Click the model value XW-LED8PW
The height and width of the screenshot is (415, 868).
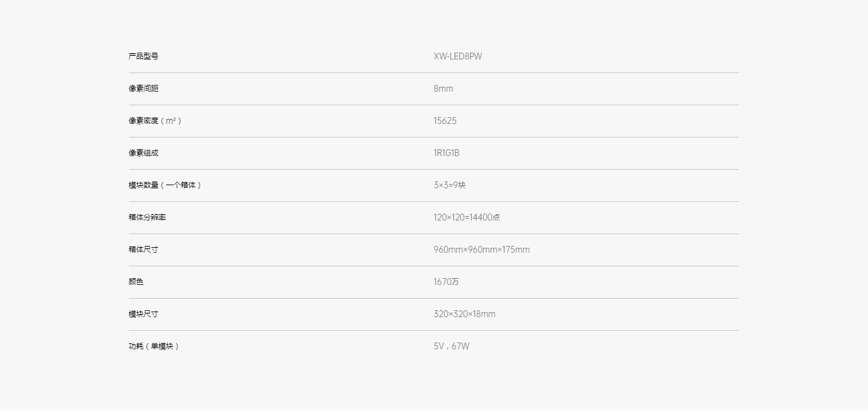pyautogui.click(x=458, y=56)
